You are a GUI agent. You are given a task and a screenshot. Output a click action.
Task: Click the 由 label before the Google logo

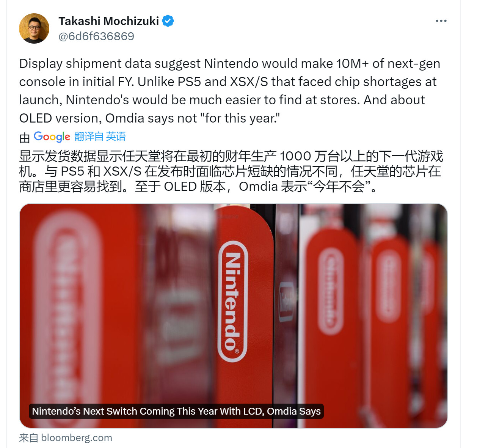(25, 137)
